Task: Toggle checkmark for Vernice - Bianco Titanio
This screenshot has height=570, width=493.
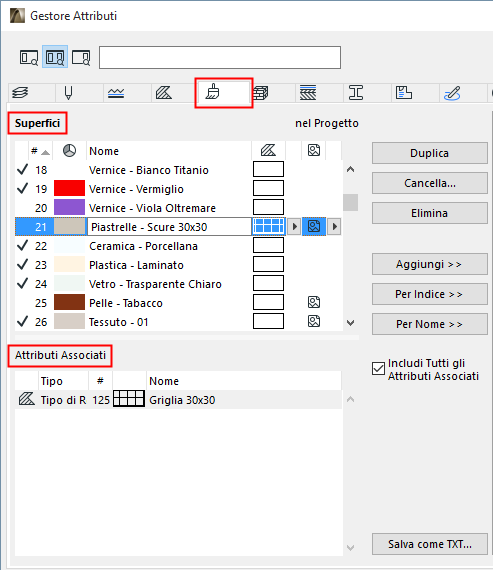Action: pos(23,169)
